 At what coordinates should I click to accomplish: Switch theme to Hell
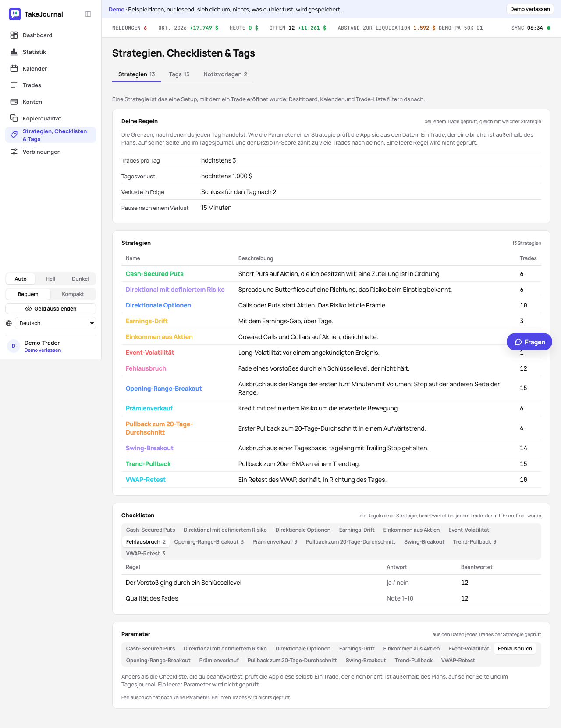pyautogui.click(x=50, y=279)
